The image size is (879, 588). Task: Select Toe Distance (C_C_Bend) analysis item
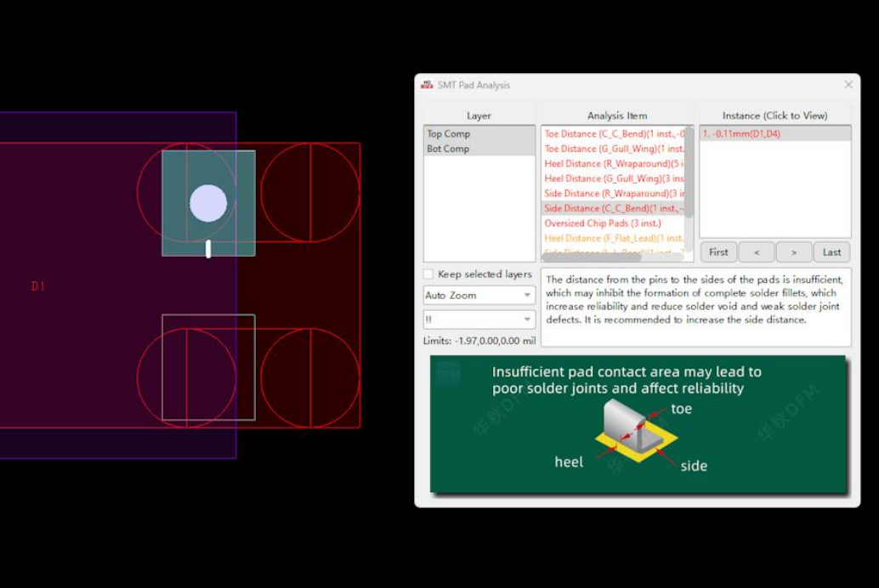coord(612,133)
